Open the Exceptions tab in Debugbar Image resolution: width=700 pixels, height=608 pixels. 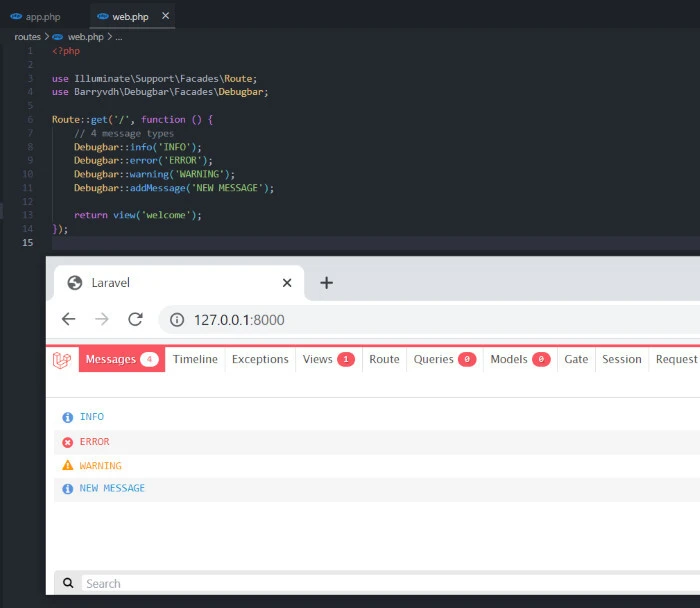pyautogui.click(x=260, y=360)
